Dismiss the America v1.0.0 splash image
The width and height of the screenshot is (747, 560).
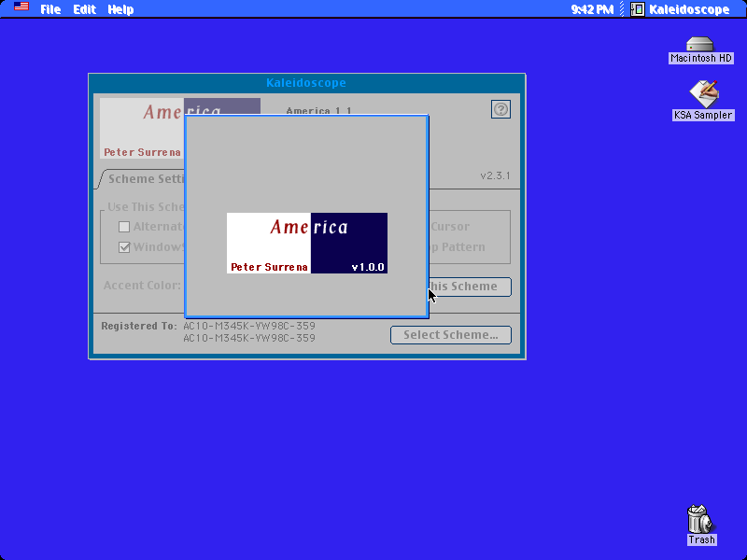[307, 243]
